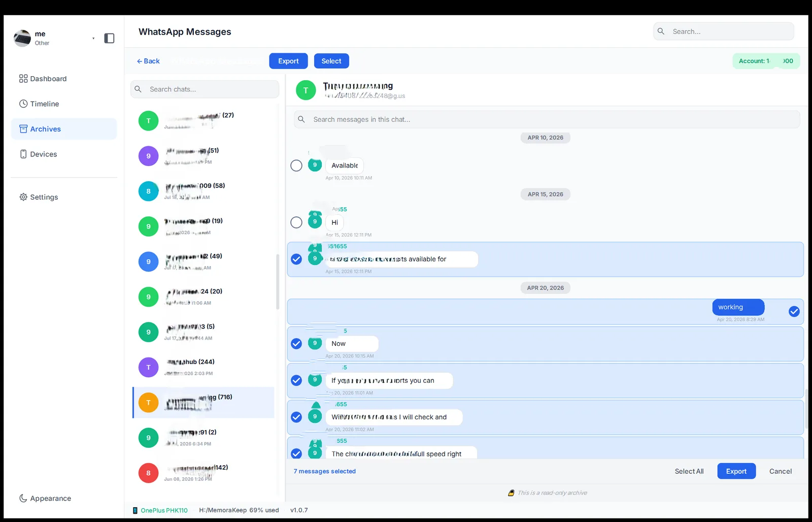812x522 pixels.
Task: Select the 'Available' message radio circle
Action: pyautogui.click(x=296, y=166)
